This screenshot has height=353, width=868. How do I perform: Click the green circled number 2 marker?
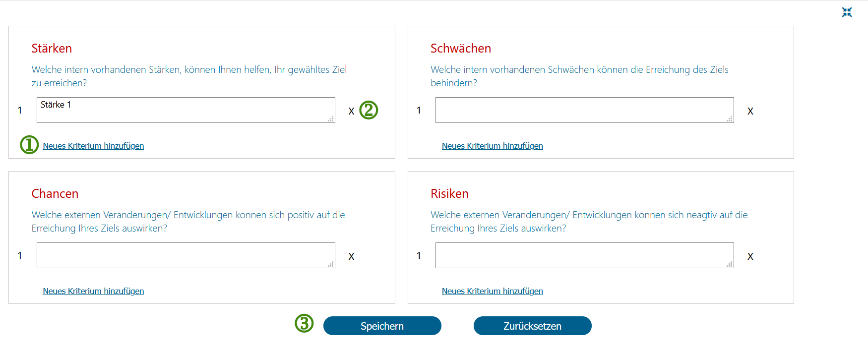[369, 110]
